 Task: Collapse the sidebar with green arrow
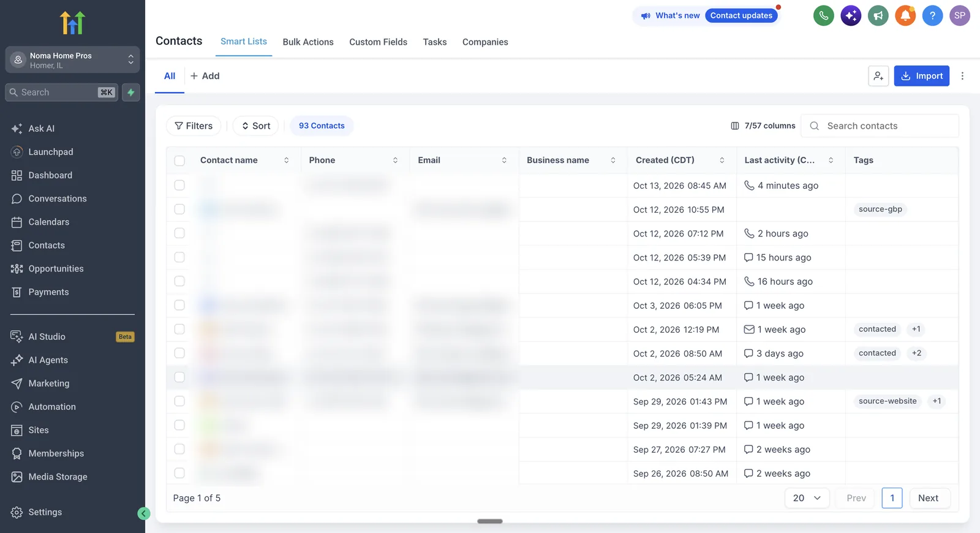point(144,513)
